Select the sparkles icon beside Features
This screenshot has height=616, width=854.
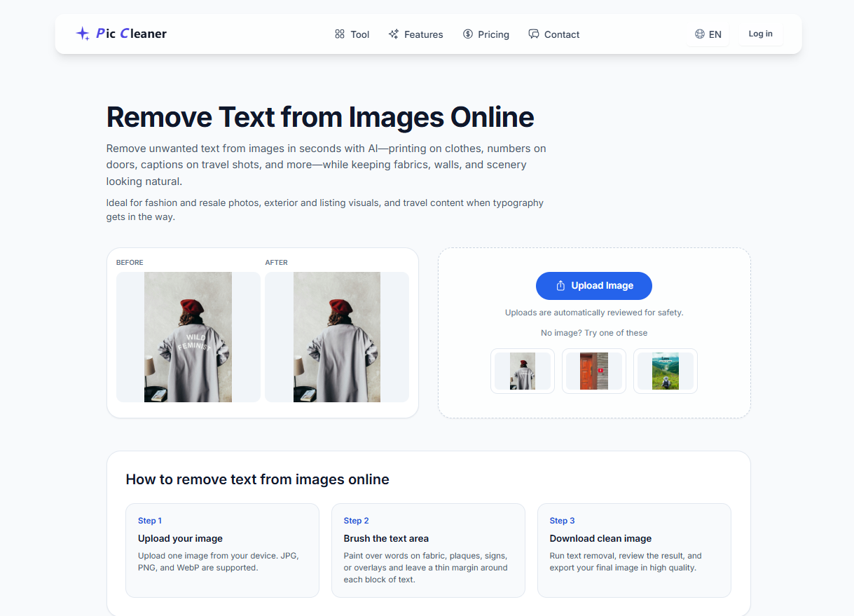tap(392, 34)
